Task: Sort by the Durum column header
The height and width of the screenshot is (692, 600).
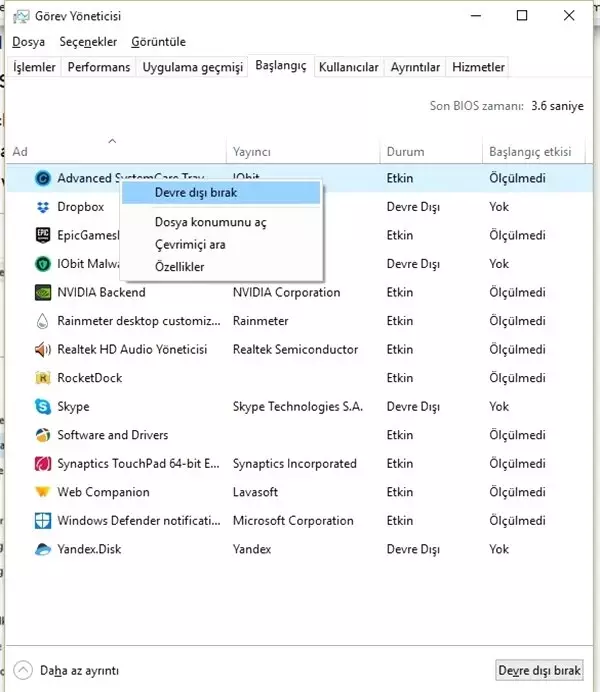Action: click(431, 151)
